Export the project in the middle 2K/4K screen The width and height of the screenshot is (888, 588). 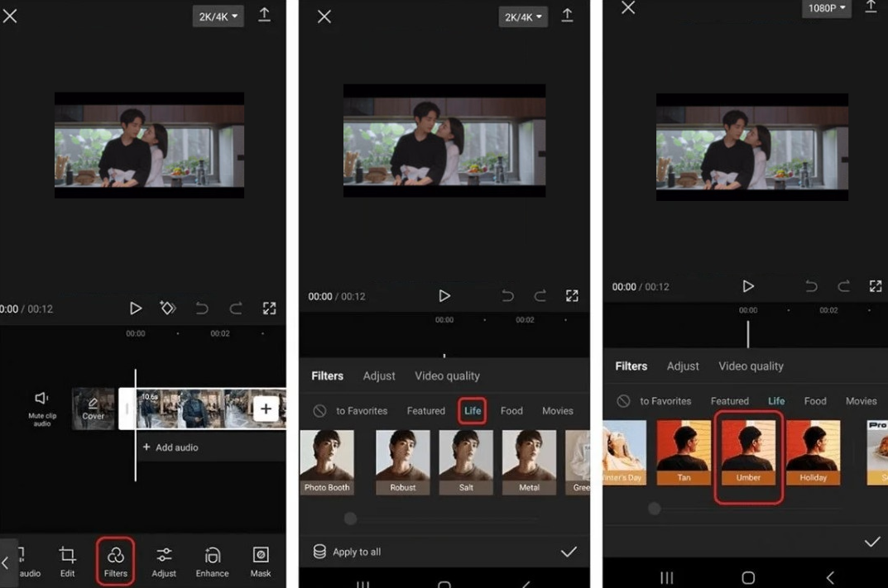pyautogui.click(x=567, y=16)
